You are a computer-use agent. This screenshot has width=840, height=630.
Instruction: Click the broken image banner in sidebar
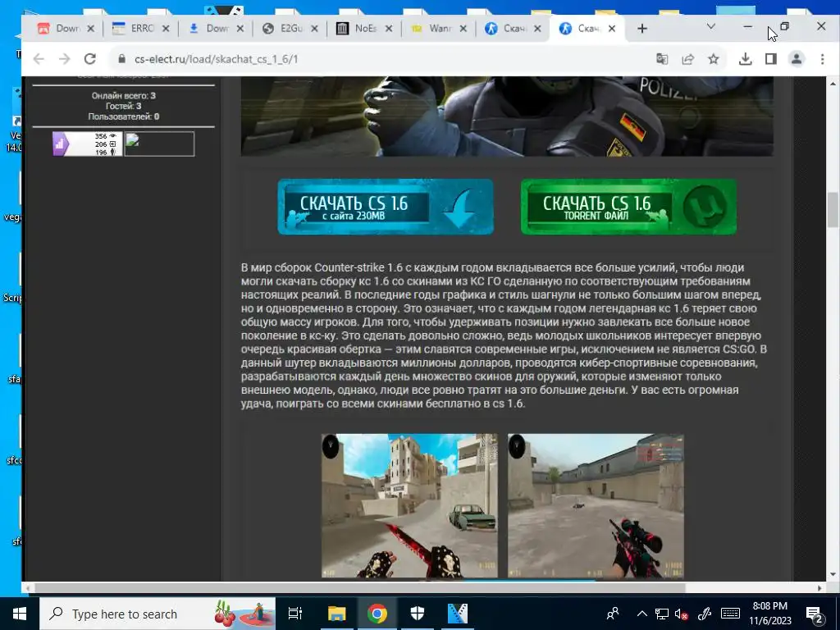159,144
